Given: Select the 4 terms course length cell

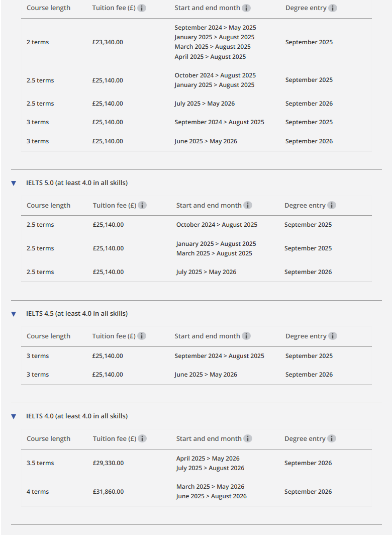Looking at the screenshot, I should [x=38, y=492].
